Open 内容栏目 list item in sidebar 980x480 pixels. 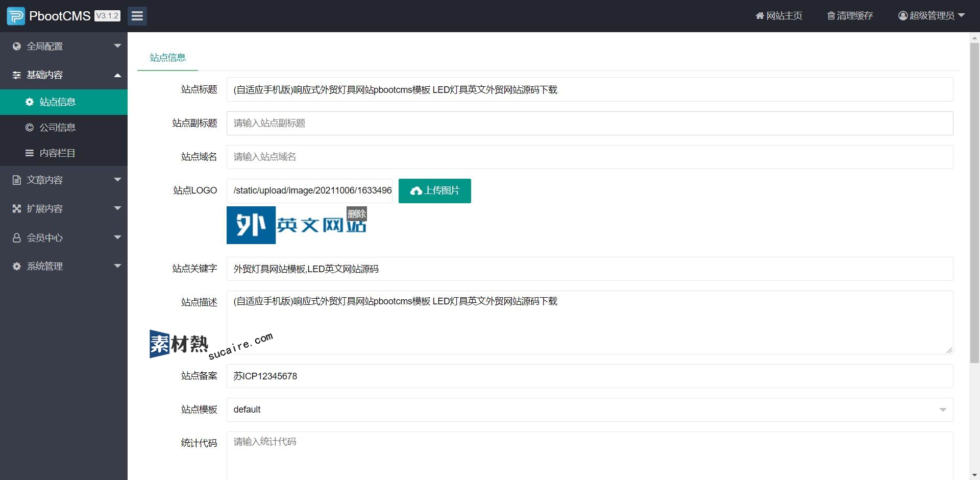57,153
